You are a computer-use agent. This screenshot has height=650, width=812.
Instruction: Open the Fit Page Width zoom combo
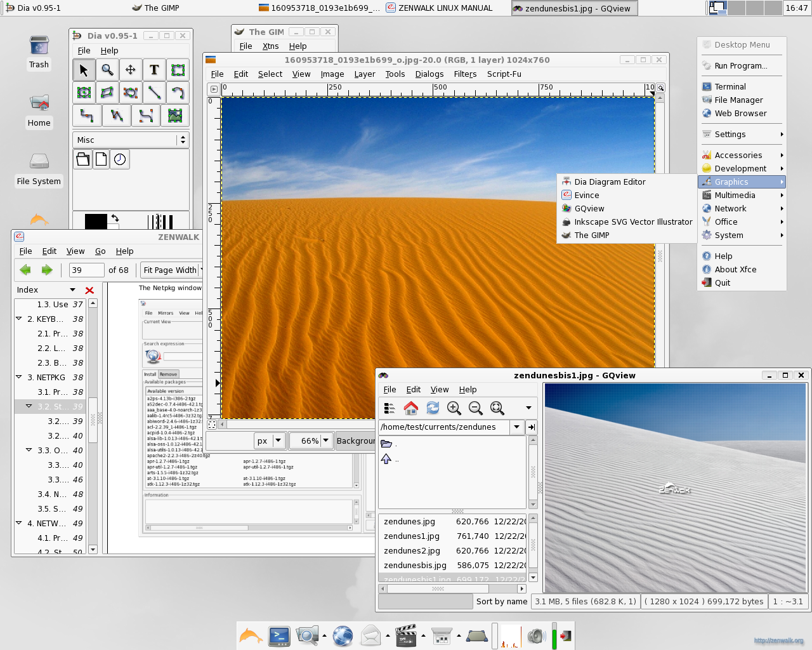(171, 270)
